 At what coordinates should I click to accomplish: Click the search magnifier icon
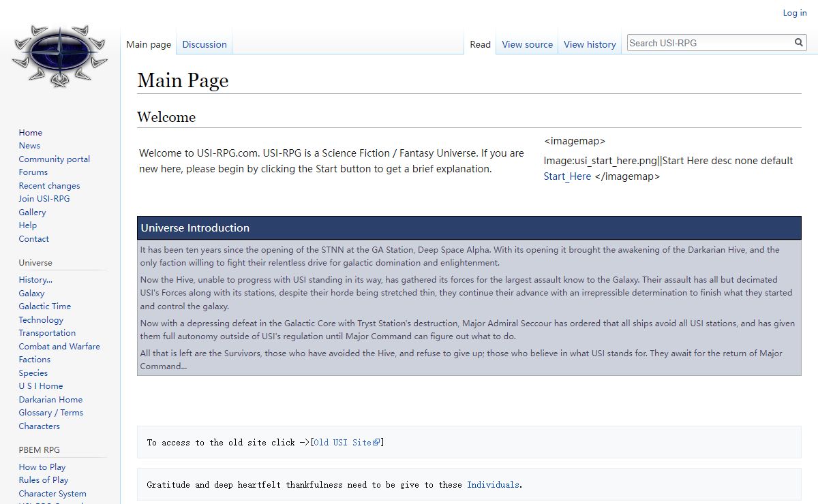tap(799, 42)
